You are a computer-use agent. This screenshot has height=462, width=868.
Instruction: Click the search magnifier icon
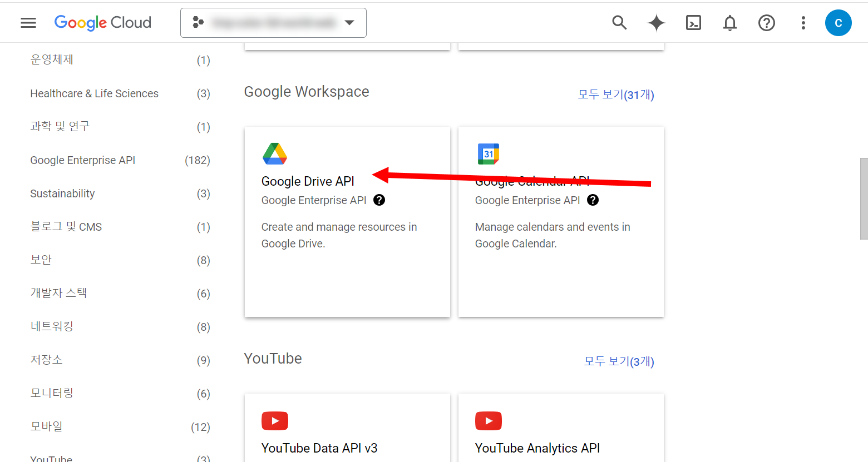619,23
